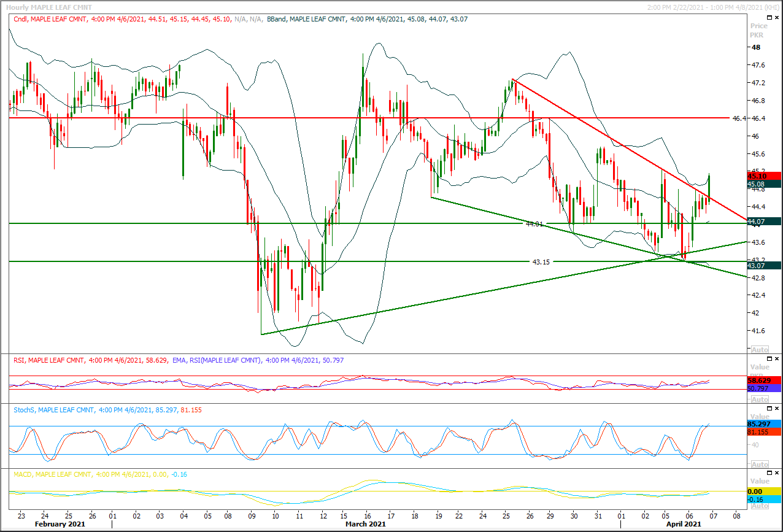Viewport: 783px width, 532px height.
Task: Click the 44.01 support line label
Action: tap(534, 224)
